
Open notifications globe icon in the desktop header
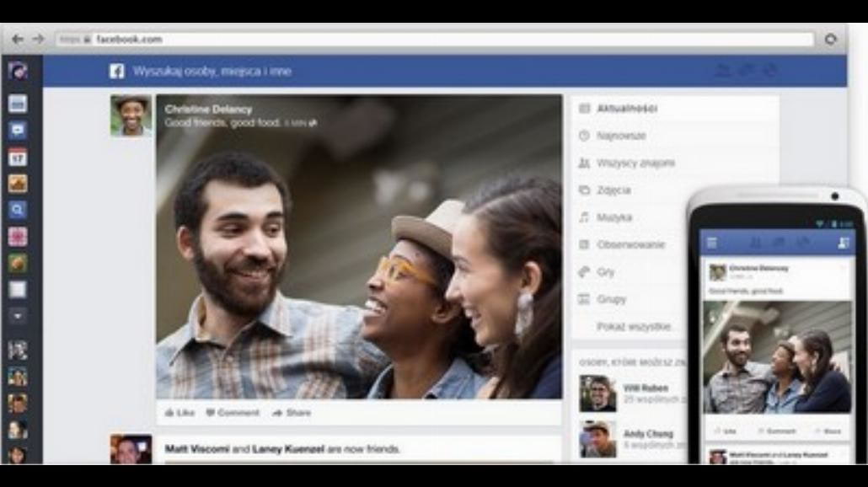[x=770, y=71]
